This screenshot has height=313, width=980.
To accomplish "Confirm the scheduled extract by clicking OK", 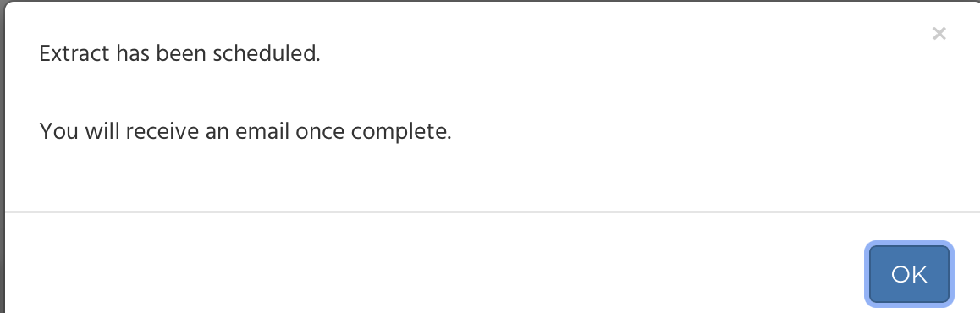I will (909, 273).
